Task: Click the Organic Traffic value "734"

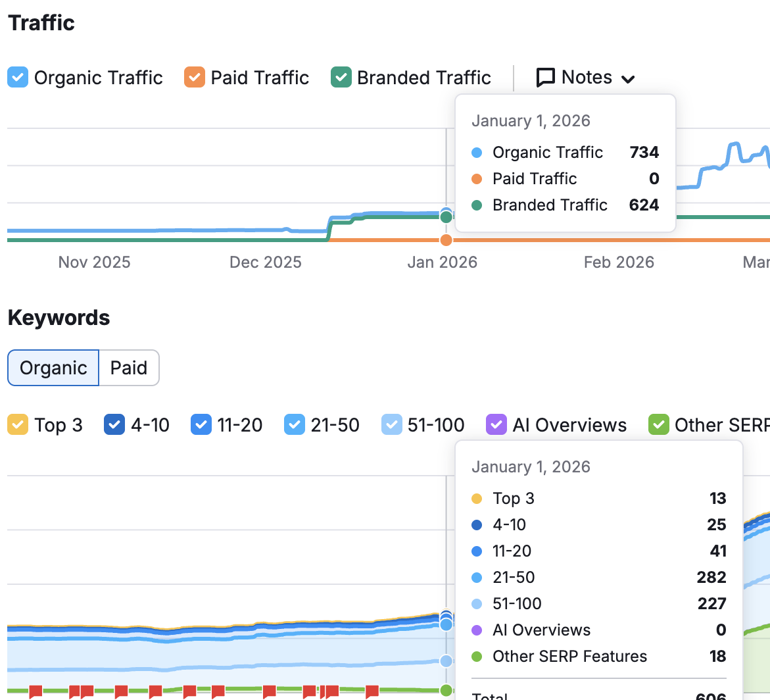Action: pyautogui.click(x=644, y=152)
